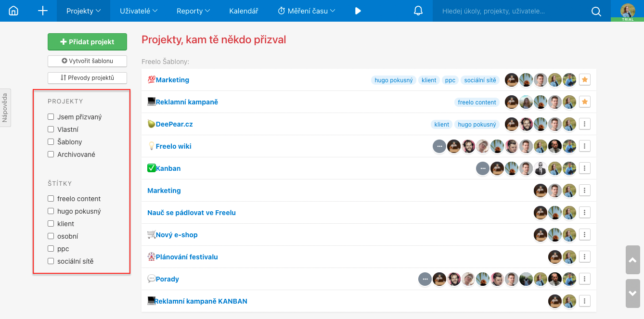Click the klient tag on DeePear.cz row
The height and width of the screenshot is (319, 644).
tap(442, 125)
